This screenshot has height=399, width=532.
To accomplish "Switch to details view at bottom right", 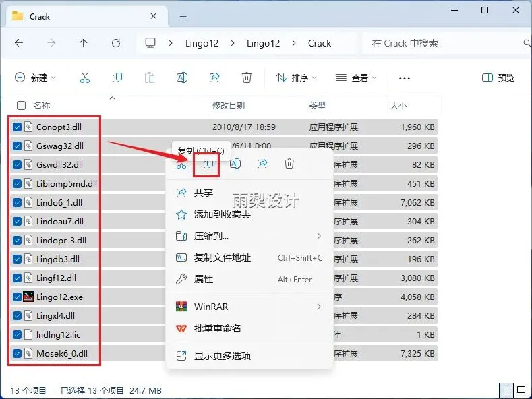I will click(x=506, y=391).
